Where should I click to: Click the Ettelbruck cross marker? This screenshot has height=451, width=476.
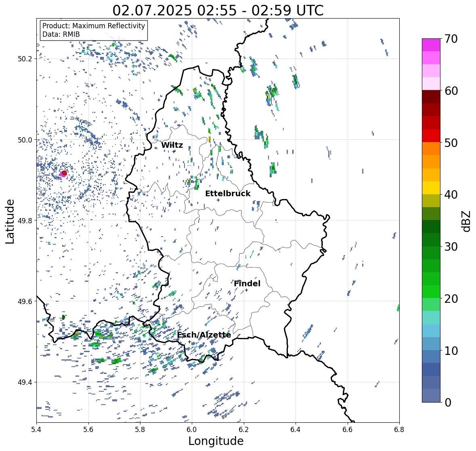tap(218, 200)
